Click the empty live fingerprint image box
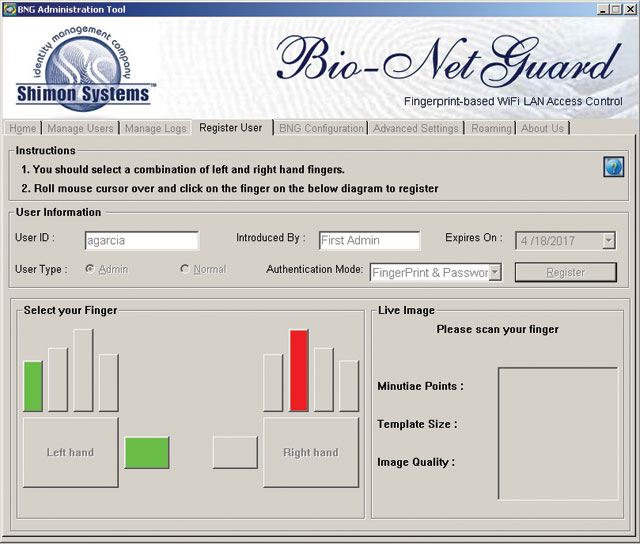This screenshot has height=544, width=640. tap(558, 433)
